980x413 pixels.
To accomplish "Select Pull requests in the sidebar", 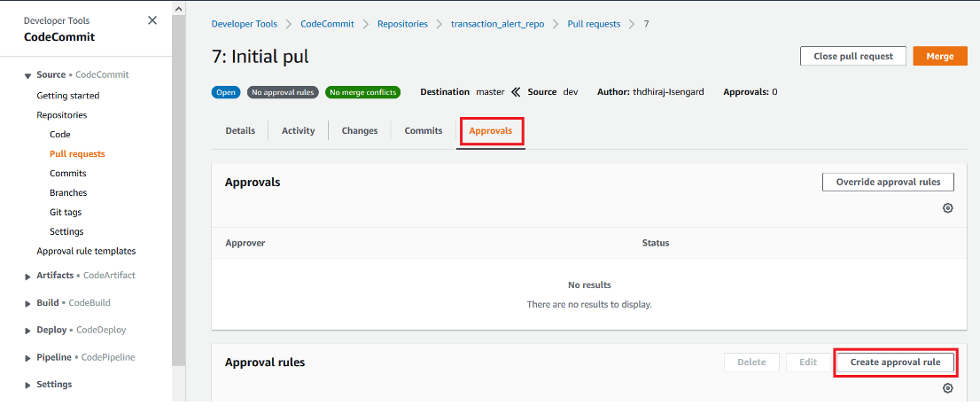I will pyautogui.click(x=77, y=153).
